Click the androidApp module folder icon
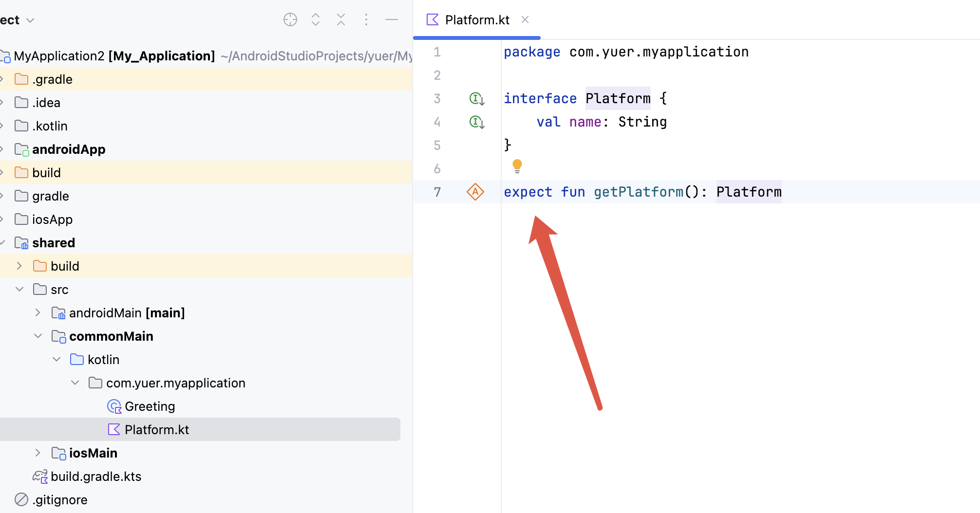 tap(21, 149)
